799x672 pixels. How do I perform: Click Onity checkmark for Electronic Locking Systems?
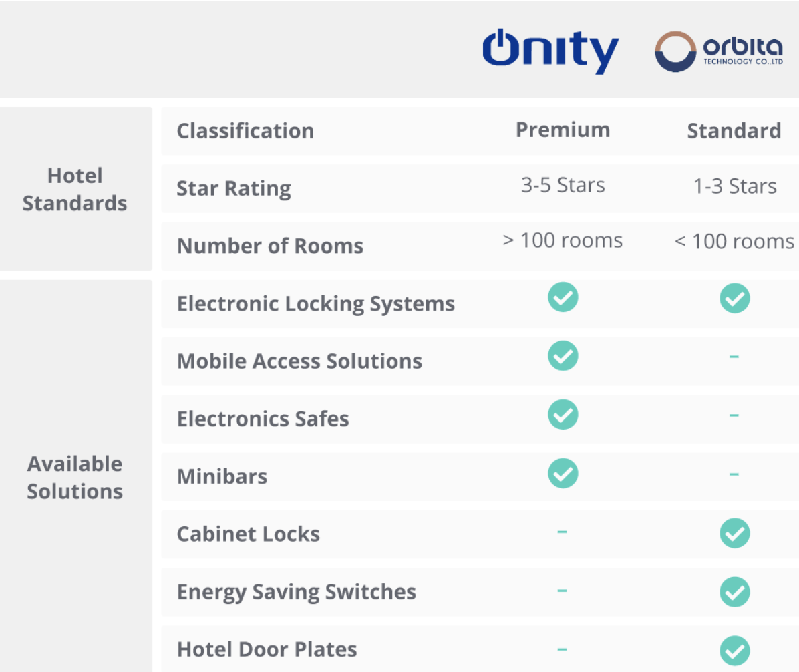click(x=563, y=297)
